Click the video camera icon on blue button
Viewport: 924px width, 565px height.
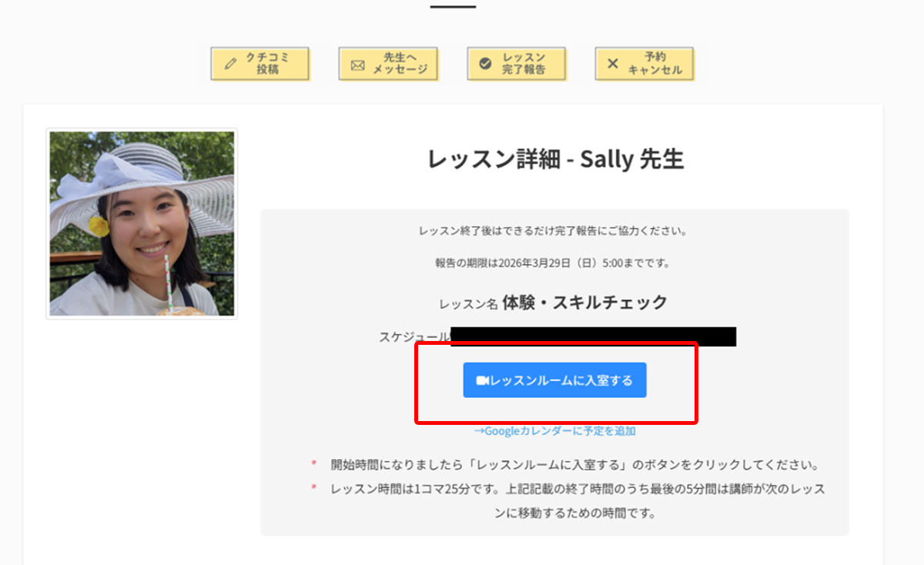click(483, 381)
